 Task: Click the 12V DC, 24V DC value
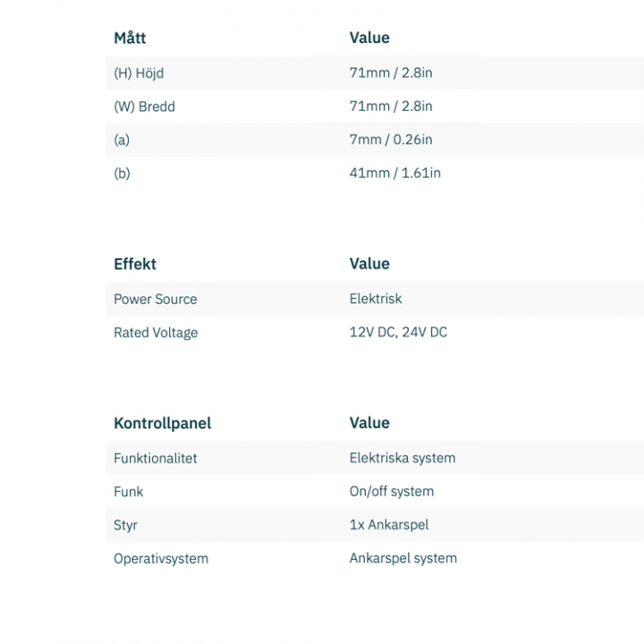point(398,333)
